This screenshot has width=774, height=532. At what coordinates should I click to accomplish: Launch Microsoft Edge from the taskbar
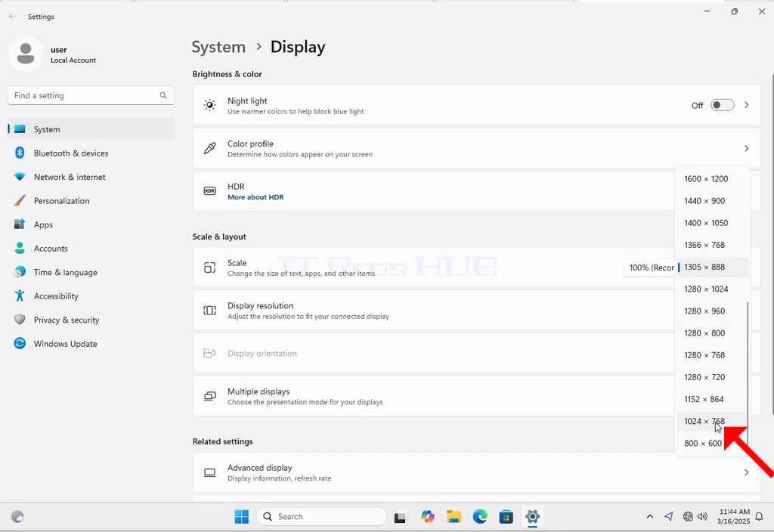tap(480, 517)
